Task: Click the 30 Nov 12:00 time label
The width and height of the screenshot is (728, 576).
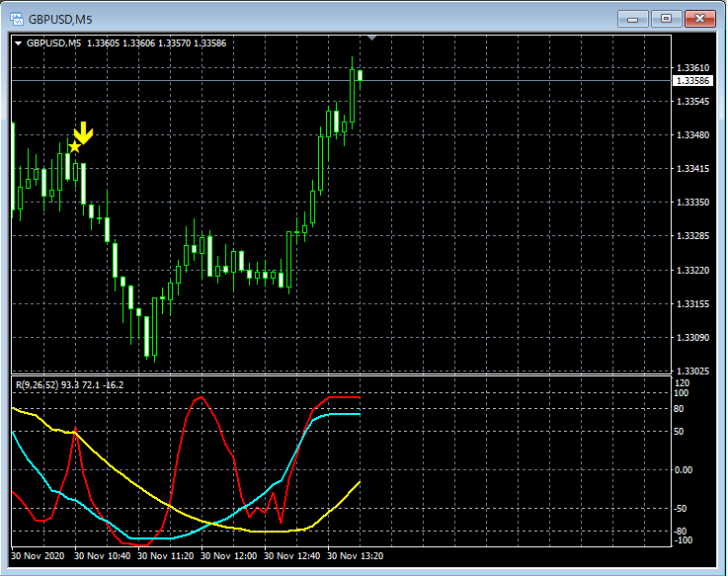Action: click(x=230, y=556)
